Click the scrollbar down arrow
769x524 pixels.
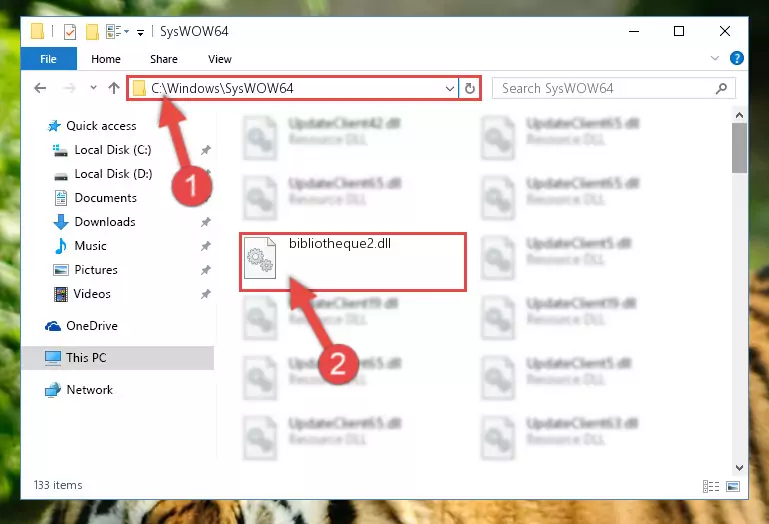(739, 468)
